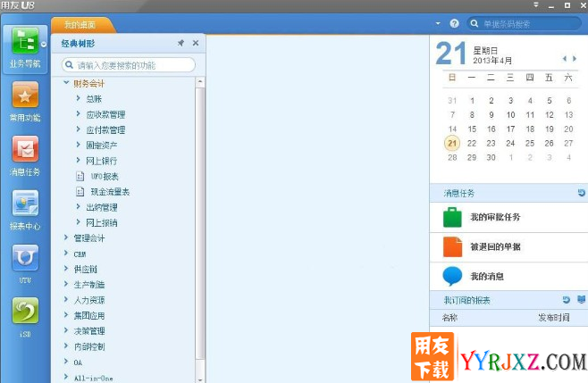Screen dimensions: 588x383
Task: Expand the 应收款管理 node
Action: (x=78, y=113)
